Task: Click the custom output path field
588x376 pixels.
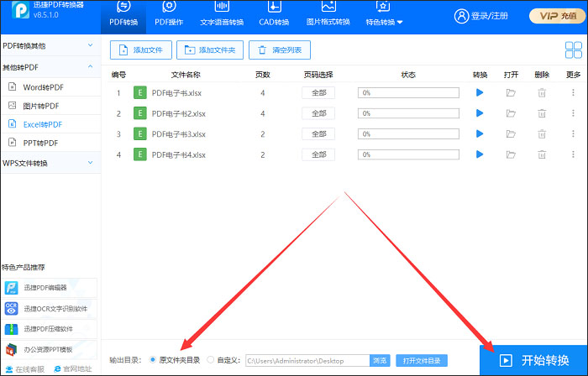Action: pos(307,361)
